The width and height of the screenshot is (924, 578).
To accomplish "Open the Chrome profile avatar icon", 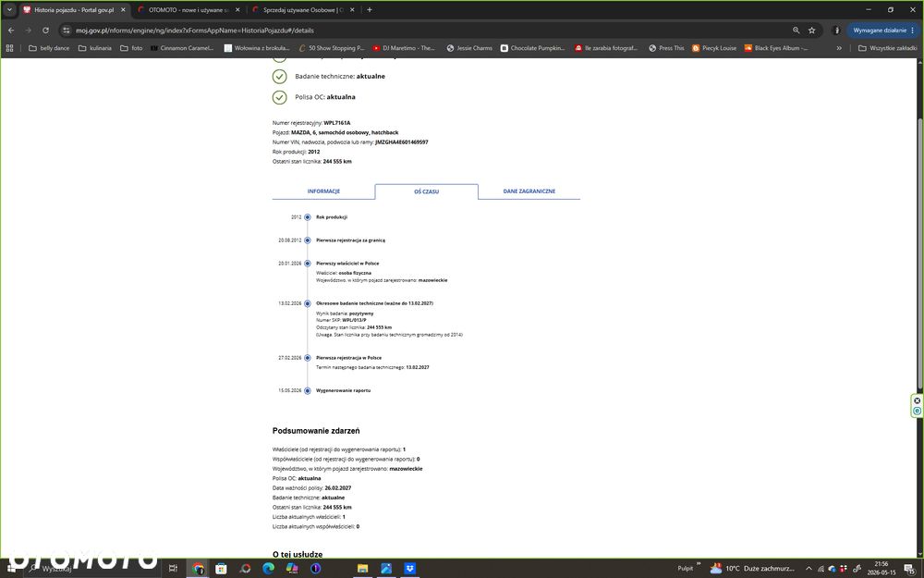I will (x=836, y=31).
